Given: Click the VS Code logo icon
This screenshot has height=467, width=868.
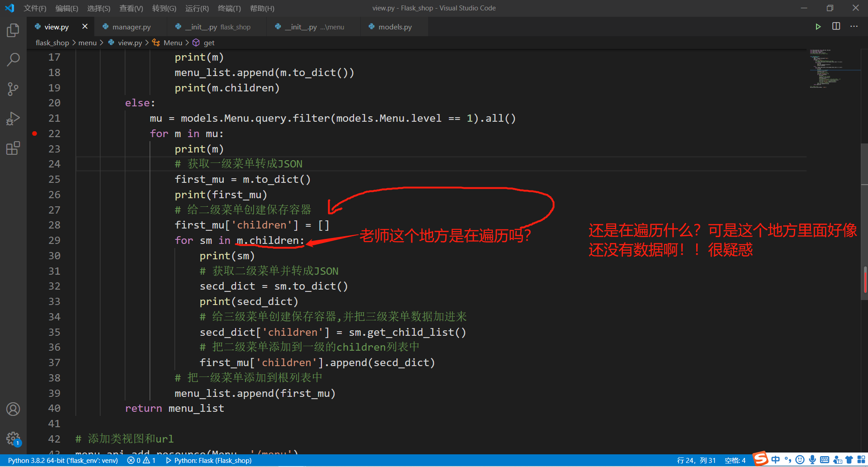Looking at the screenshot, I should [9, 8].
